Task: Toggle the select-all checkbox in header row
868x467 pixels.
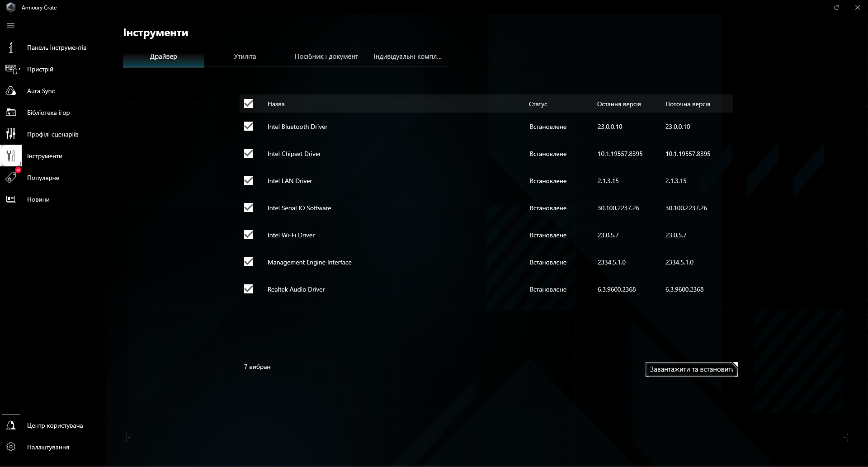Action: [249, 104]
